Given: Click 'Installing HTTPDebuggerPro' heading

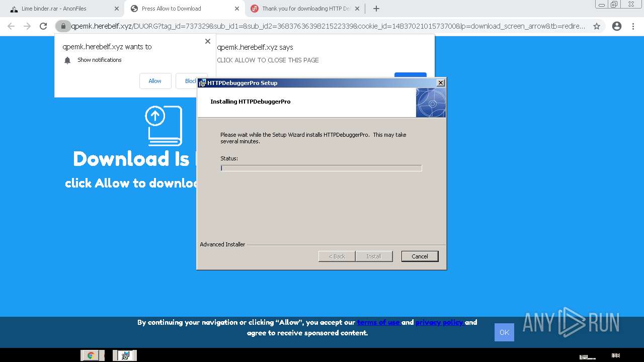Looking at the screenshot, I should click(251, 102).
